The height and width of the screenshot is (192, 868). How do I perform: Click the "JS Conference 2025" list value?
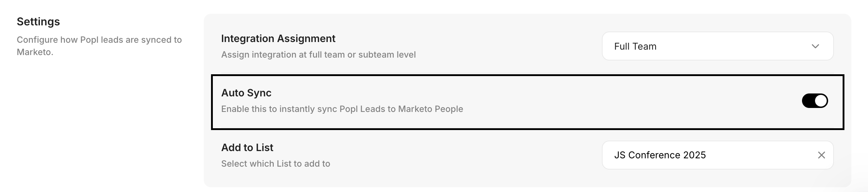click(x=660, y=155)
